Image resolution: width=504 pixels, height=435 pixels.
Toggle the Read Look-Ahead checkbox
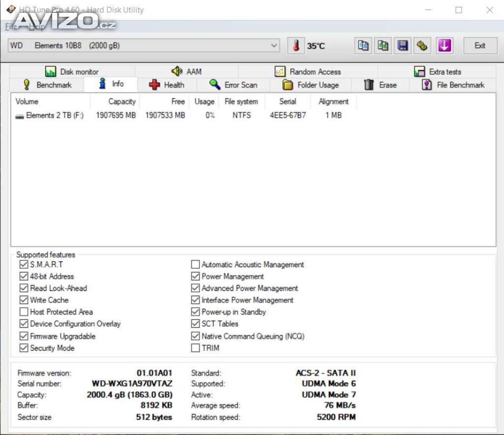click(x=24, y=288)
